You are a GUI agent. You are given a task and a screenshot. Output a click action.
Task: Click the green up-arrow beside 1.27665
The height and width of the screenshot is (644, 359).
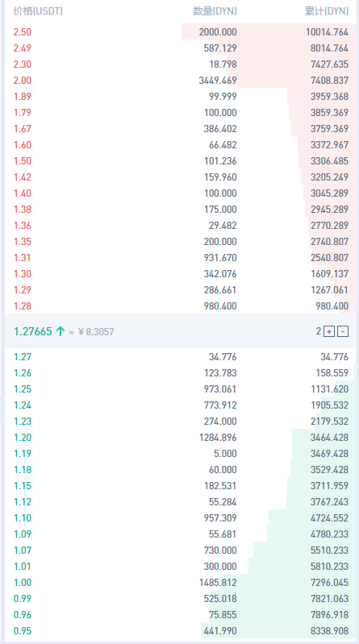click(x=61, y=331)
